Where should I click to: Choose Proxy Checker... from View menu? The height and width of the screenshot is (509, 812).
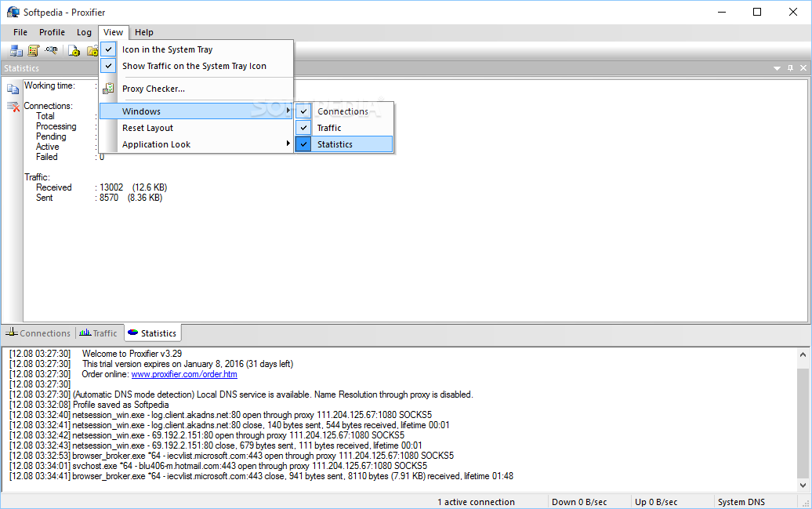pyautogui.click(x=197, y=89)
